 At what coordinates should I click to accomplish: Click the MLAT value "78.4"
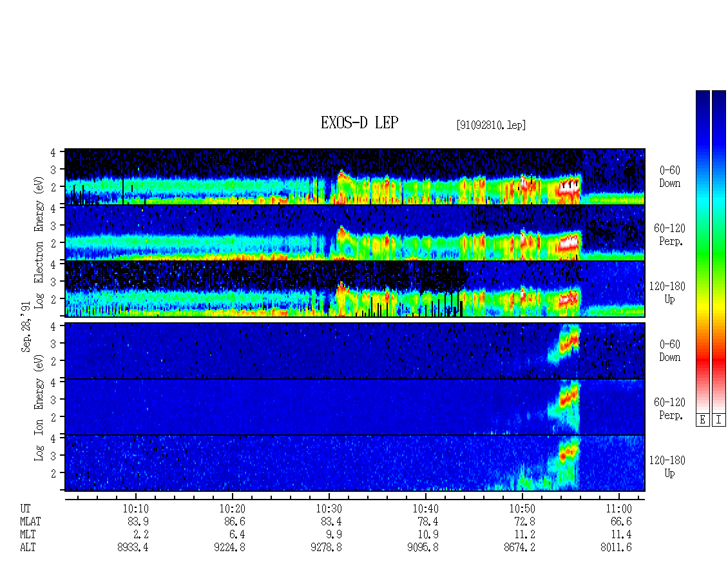[428, 521]
